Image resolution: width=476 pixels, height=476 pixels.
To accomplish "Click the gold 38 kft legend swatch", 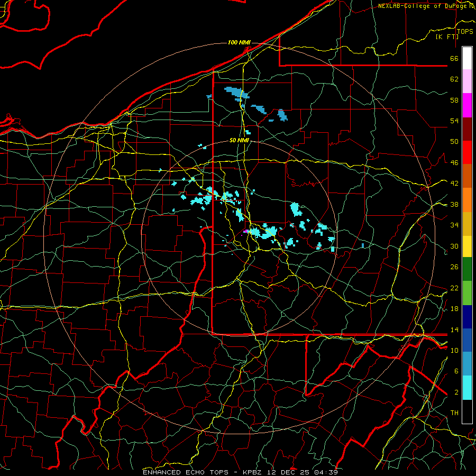I will (x=467, y=224).
